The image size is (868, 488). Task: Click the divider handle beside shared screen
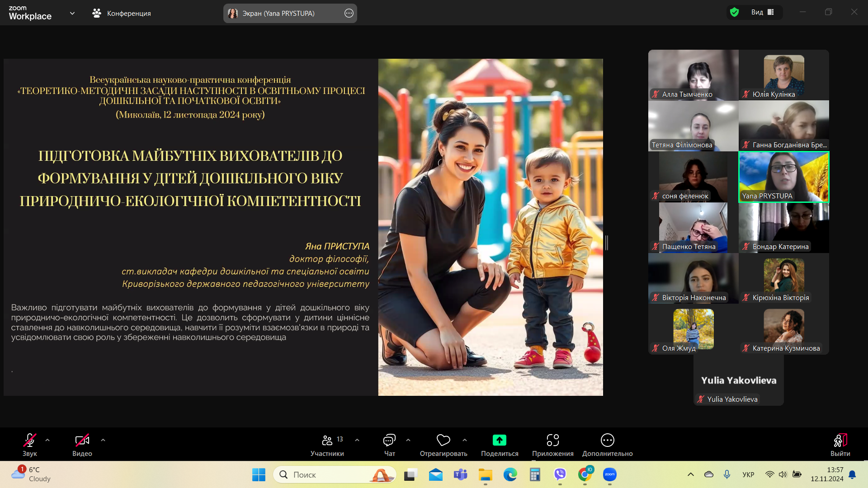[607, 243]
